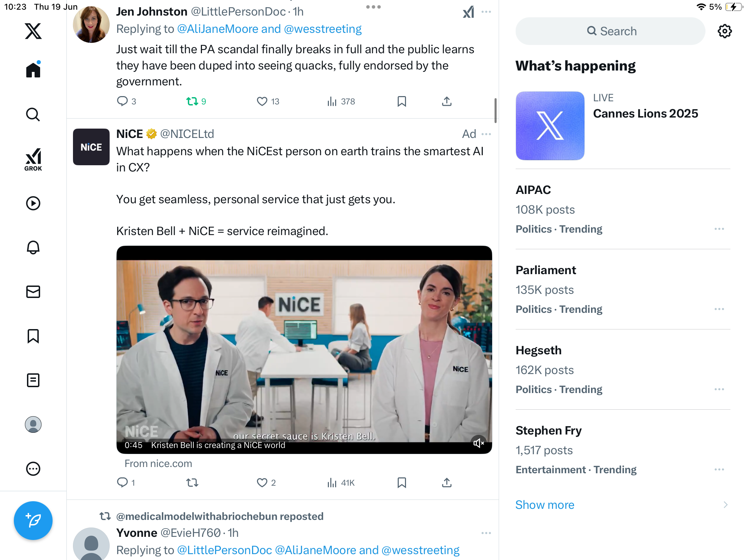Open the X logo home icon in sidebar
747x560 pixels.
[33, 31]
